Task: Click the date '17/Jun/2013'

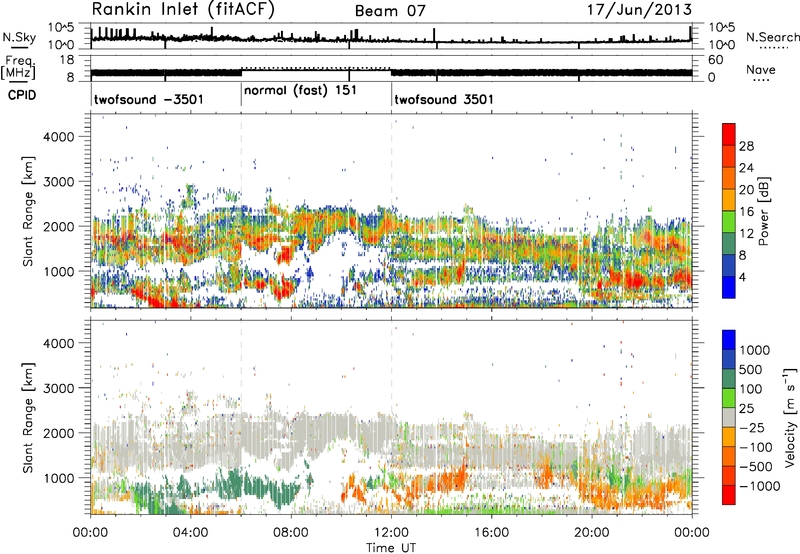Action: click(x=639, y=9)
